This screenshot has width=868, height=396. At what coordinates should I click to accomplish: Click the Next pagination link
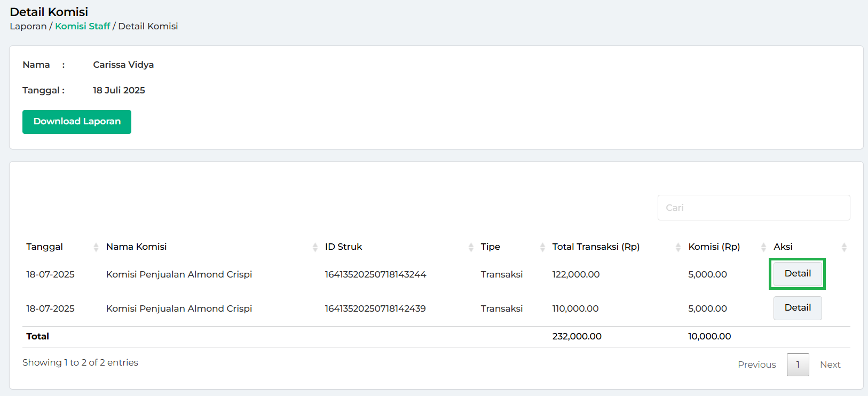[x=830, y=365]
